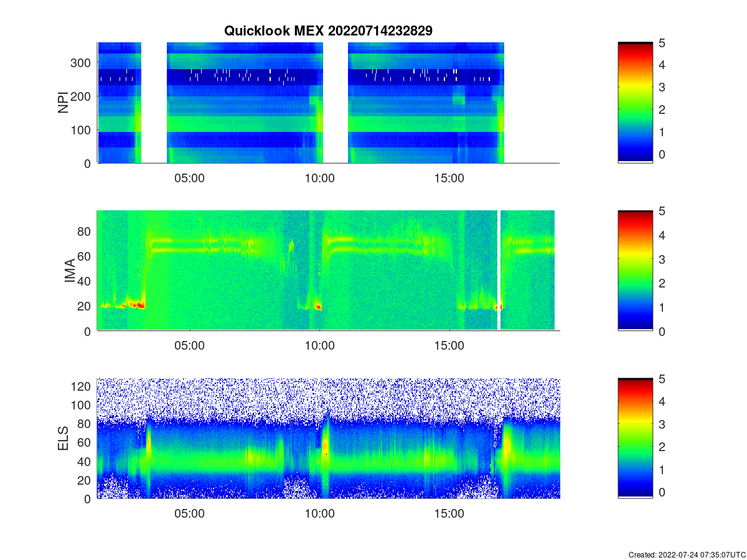Click the '2' label on ELS color bar
Viewport: 747px width, 560px height.
[661, 447]
